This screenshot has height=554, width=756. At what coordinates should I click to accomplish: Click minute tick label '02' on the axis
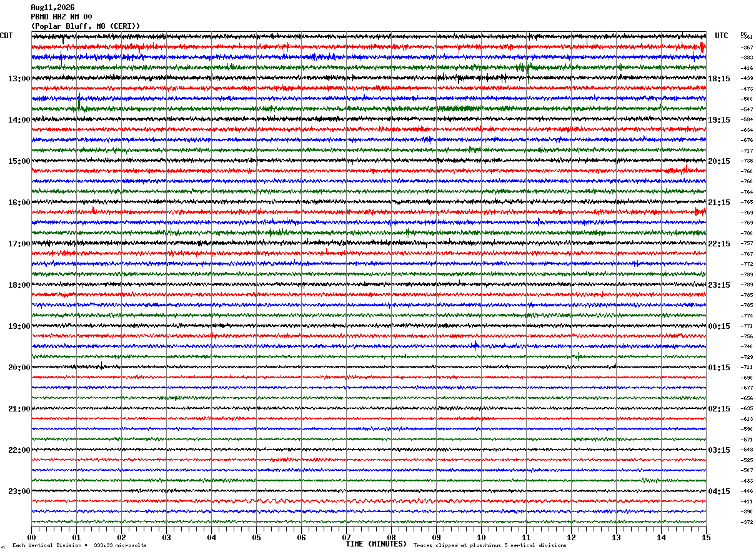coord(121,537)
